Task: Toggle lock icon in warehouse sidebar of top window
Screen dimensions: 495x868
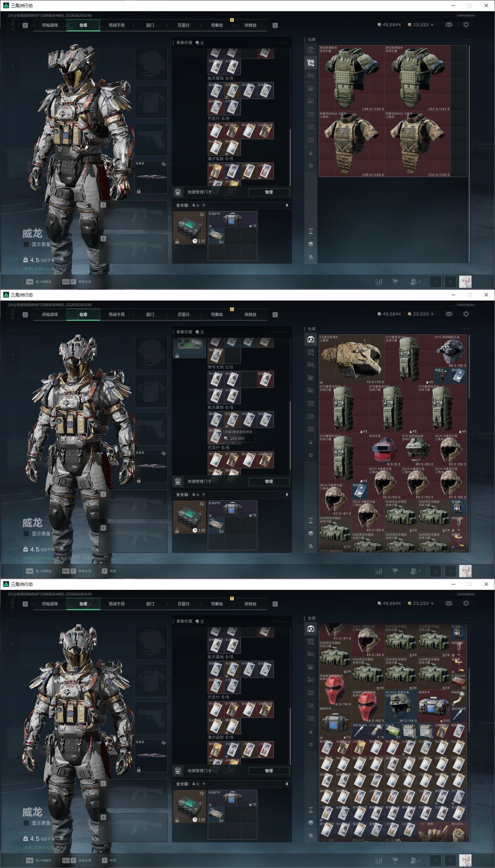Action: [311, 153]
